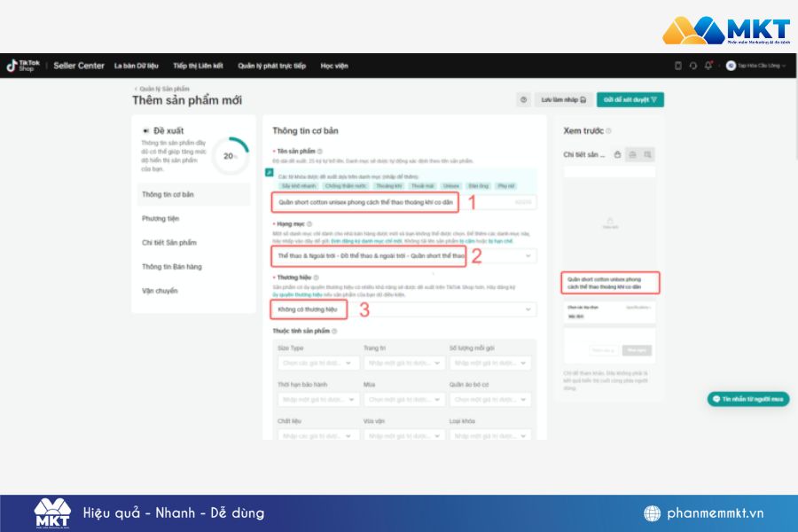Click the info icon next to Hạng mục
Viewport: 798px width, 532px height.
click(309, 224)
